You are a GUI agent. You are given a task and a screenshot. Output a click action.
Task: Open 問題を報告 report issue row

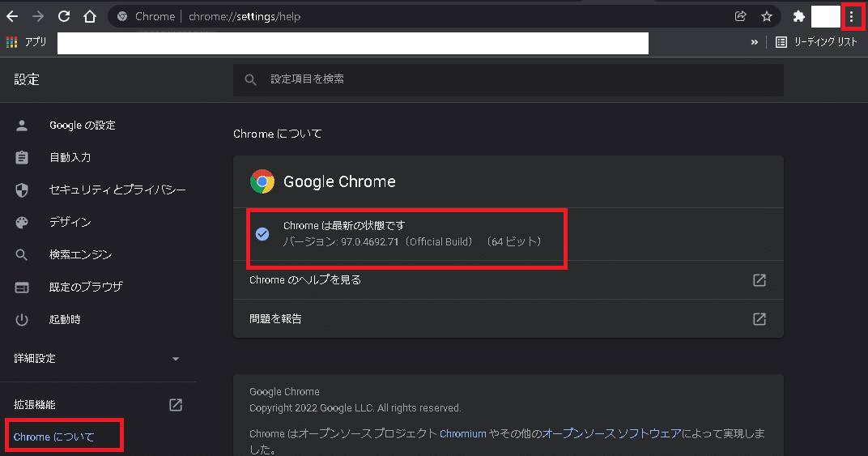(x=508, y=318)
